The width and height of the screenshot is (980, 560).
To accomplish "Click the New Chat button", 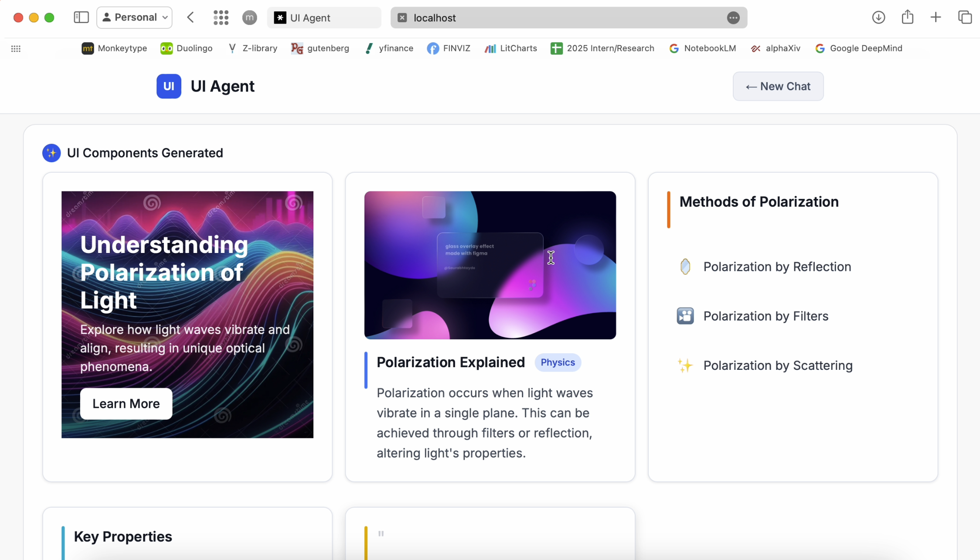I will [778, 86].
